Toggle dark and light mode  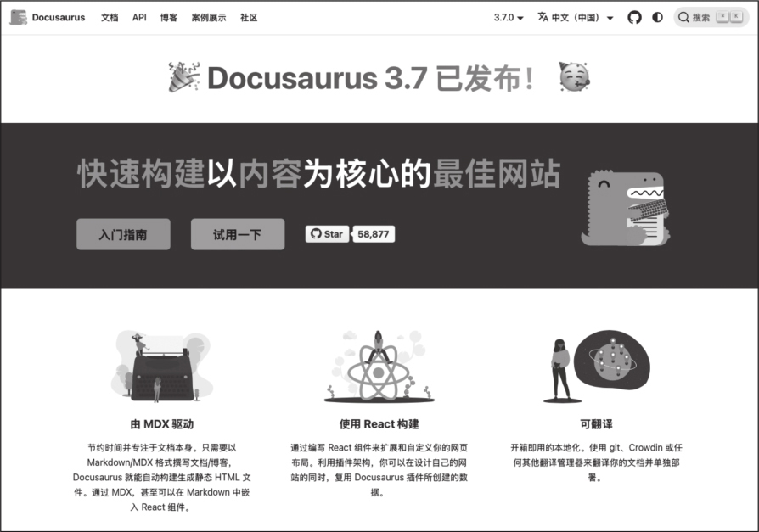point(657,17)
